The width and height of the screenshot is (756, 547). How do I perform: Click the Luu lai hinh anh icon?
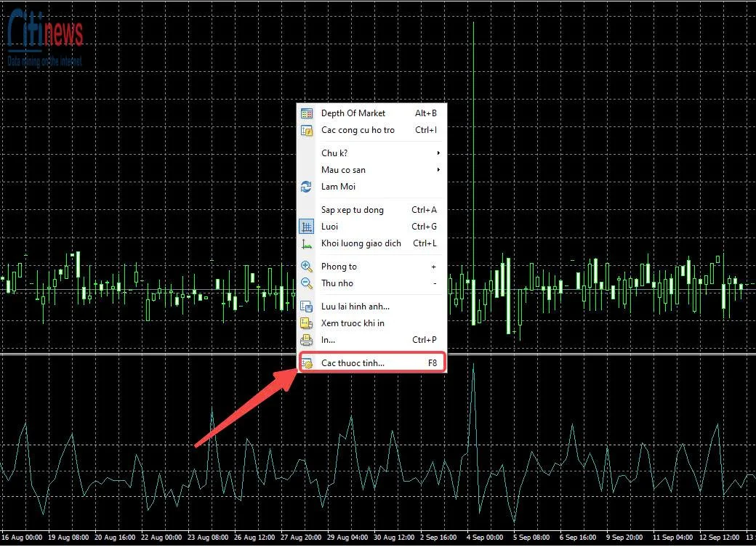tap(307, 307)
